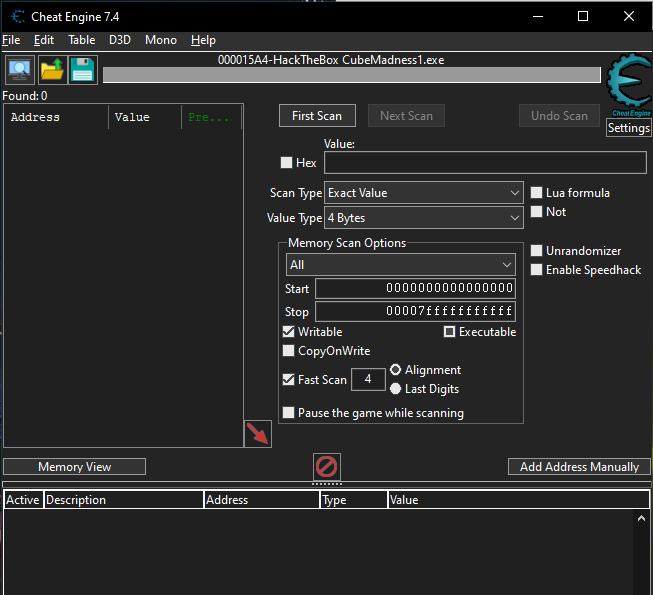The image size is (653, 595).
Task: Click the green Pre... column header
Action: point(212,117)
